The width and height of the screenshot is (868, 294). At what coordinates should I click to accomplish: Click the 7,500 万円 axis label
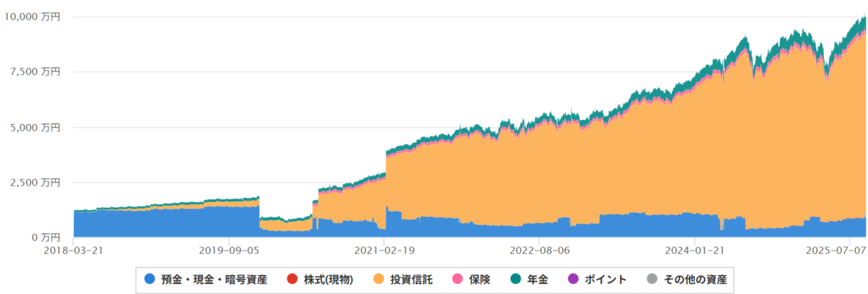tap(35, 72)
